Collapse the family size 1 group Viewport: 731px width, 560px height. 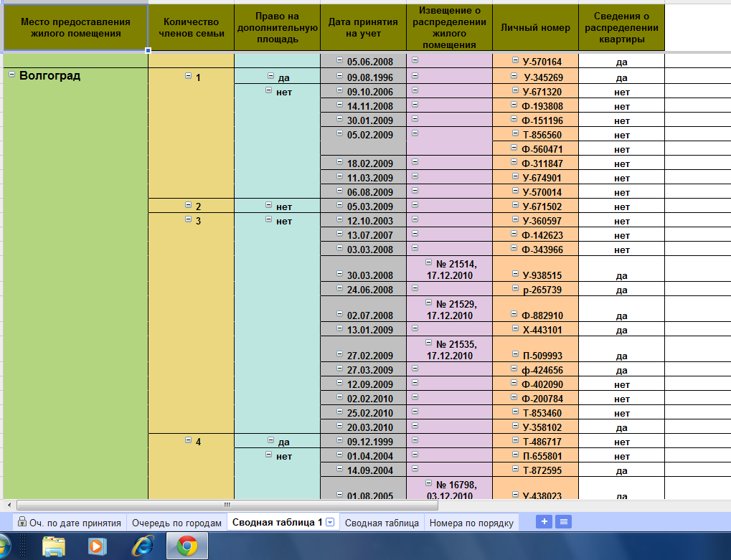tap(188, 75)
